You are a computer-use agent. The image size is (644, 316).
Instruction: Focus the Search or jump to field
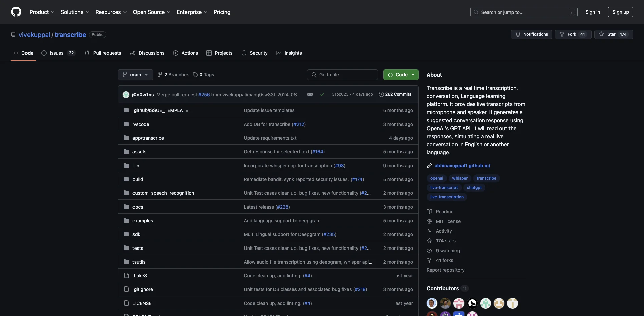pos(524,12)
